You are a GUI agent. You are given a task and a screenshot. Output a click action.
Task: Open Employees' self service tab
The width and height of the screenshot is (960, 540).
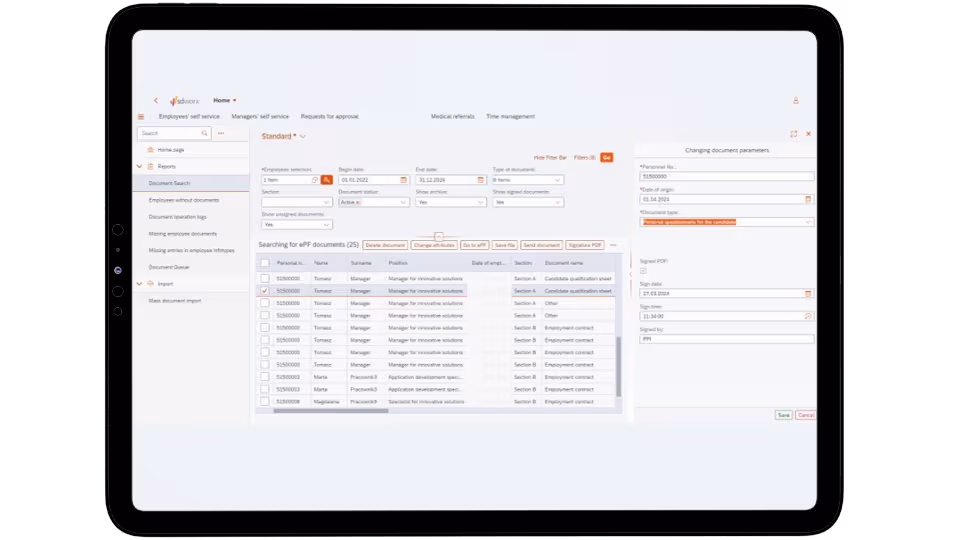(x=189, y=116)
